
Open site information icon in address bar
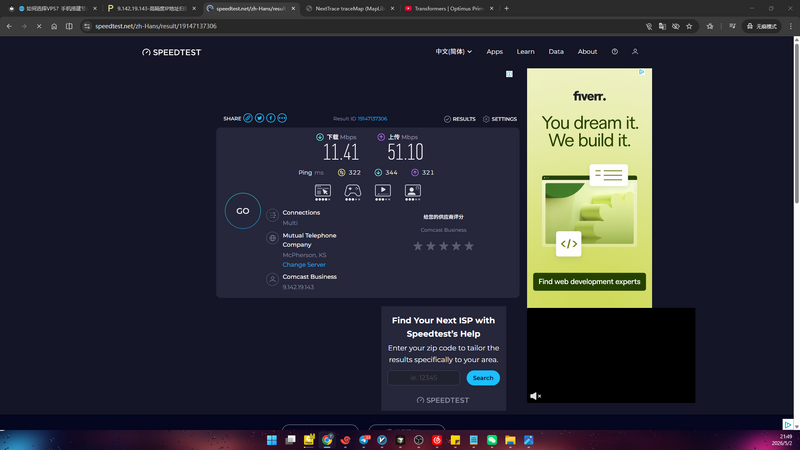[87, 26]
